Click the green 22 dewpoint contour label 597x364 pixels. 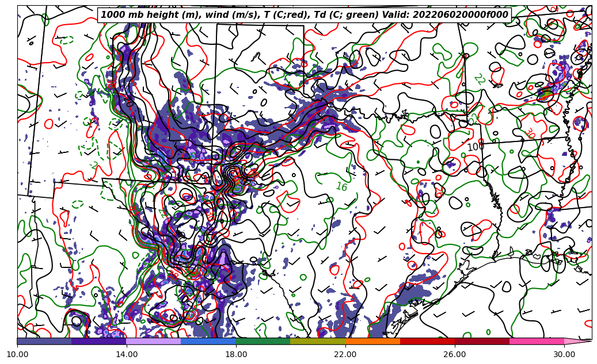478,79
